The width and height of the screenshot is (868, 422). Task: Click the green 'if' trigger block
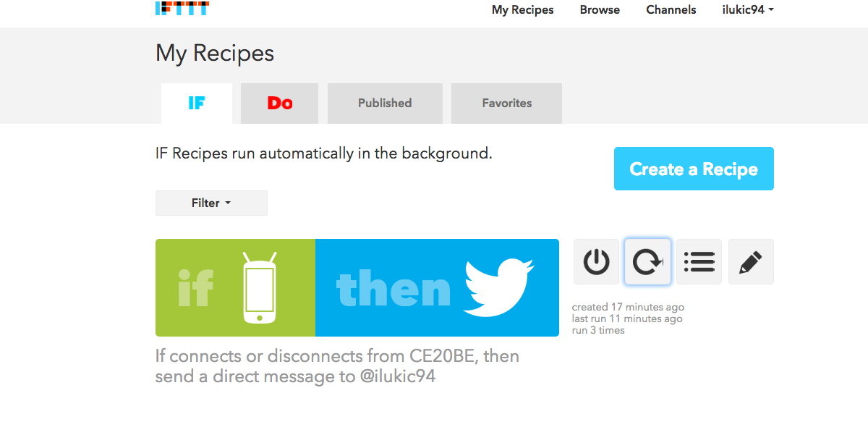(x=195, y=289)
